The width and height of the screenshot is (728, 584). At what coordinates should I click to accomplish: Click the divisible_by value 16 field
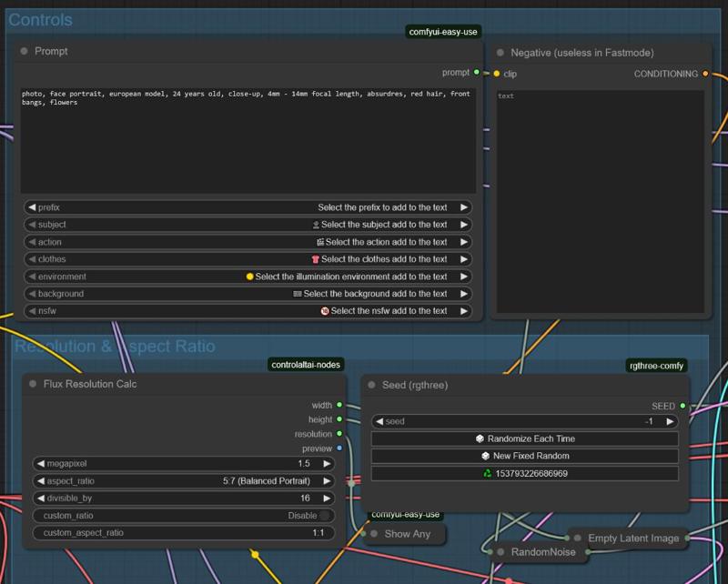(184, 498)
